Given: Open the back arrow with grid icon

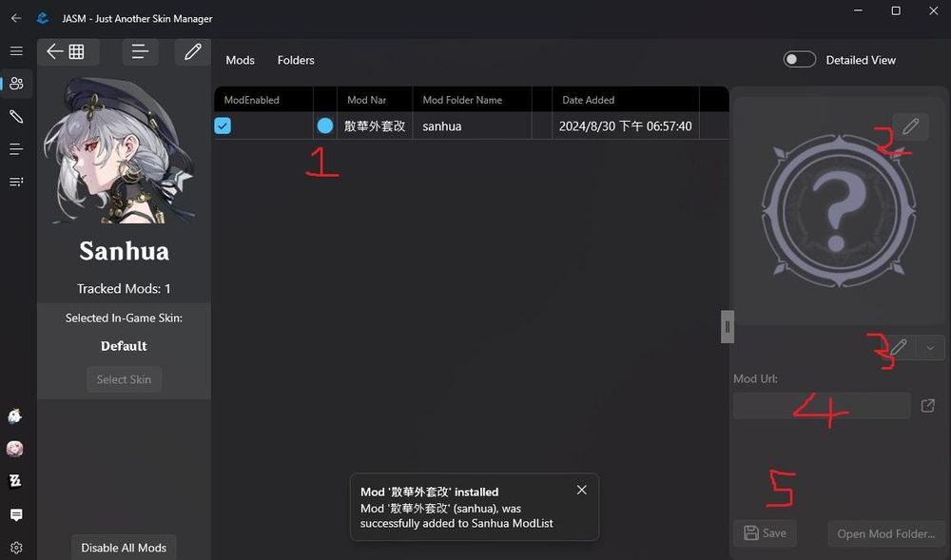Looking at the screenshot, I should (x=67, y=51).
